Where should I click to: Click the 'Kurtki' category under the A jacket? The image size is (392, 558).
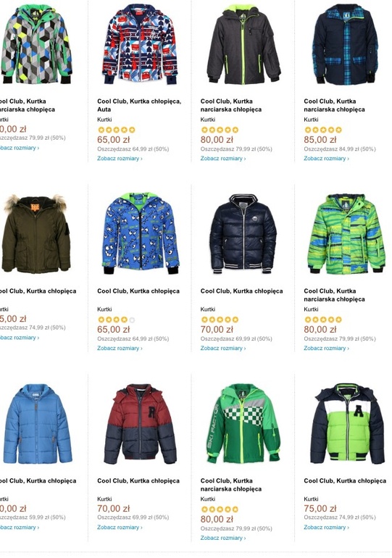[x=311, y=499]
